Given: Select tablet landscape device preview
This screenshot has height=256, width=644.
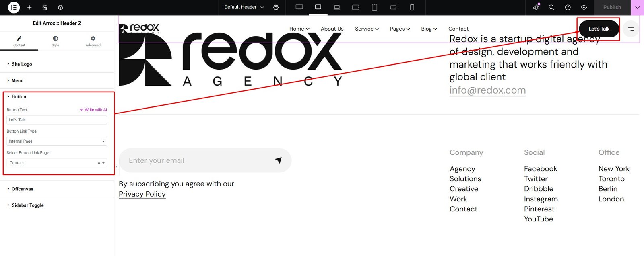Looking at the screenshot, I should (356, 7).
